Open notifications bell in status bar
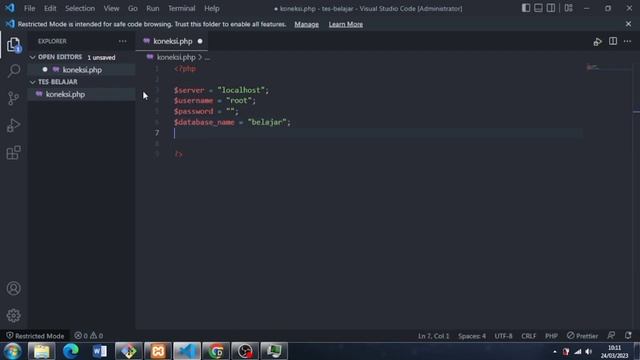This screenshot has width=640, height=360. click(x=628, y=336)
